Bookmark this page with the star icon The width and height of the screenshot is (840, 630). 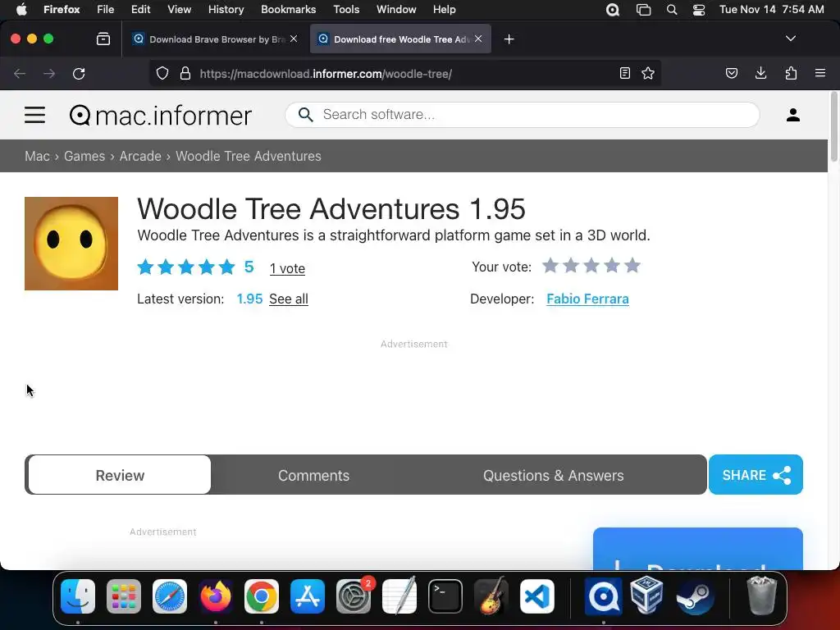click(x=648, y=73)
